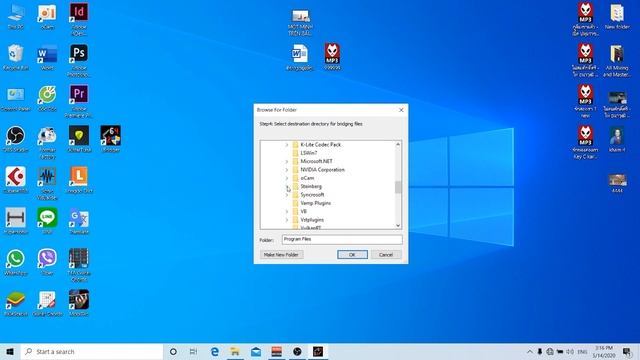Open OBS Studio from the taskbar
Image resolution: width=640 pixels, height=360 pixels.
coord(297,351)
